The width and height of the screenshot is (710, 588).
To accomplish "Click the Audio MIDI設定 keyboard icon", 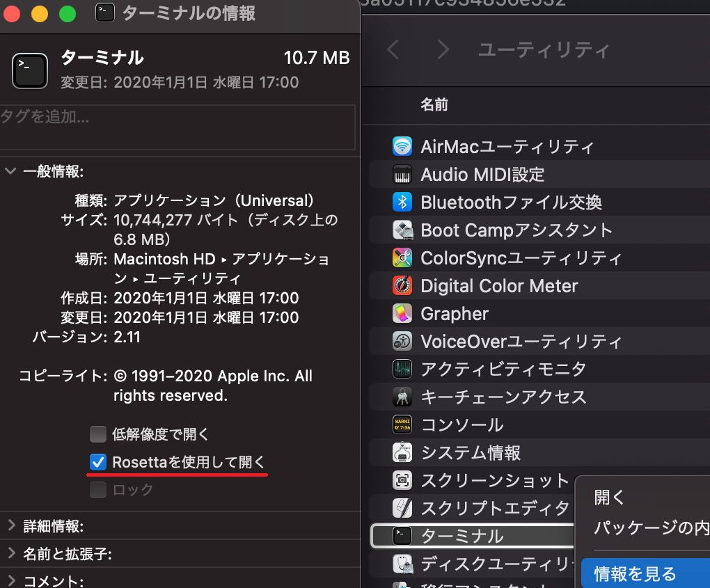I will (x=402, y=174).
